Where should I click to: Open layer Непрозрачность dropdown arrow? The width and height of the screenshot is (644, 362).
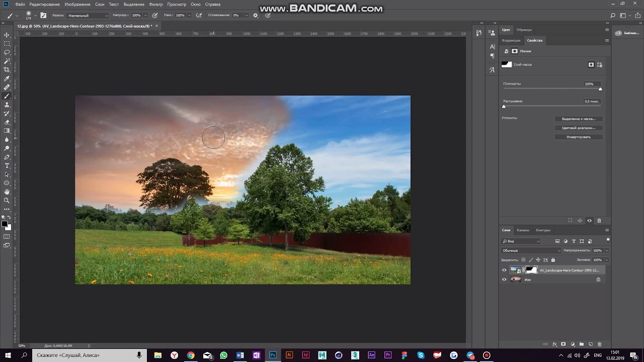pos(607,250)
